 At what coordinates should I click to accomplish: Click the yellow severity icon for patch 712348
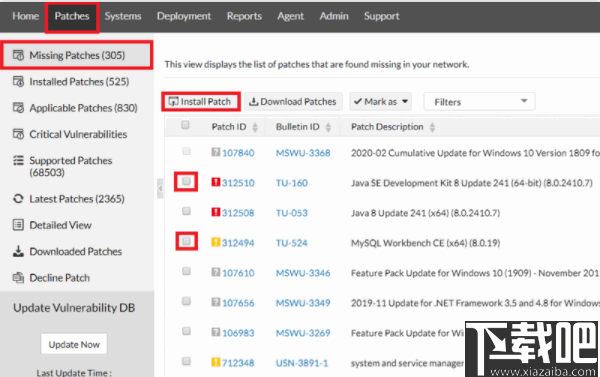click(x=216, y=362)
